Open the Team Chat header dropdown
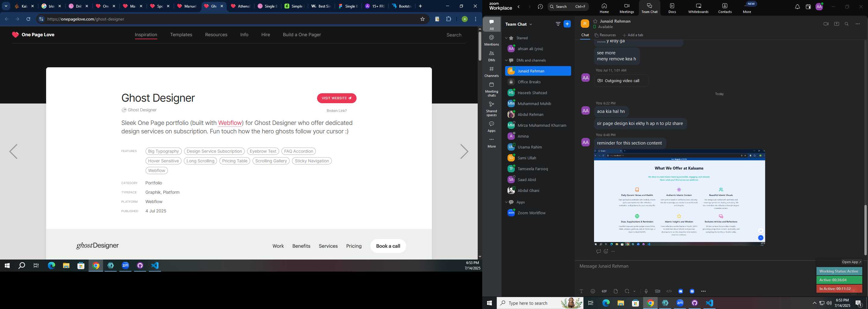The height and width of the screenshot is (309, 868). coord(531,24)
